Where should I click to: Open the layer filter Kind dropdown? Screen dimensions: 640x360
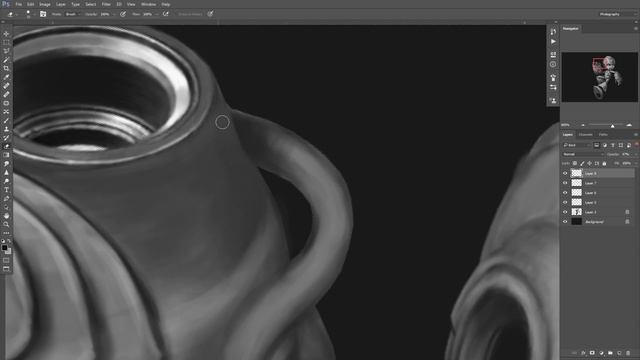click(576, 145)
